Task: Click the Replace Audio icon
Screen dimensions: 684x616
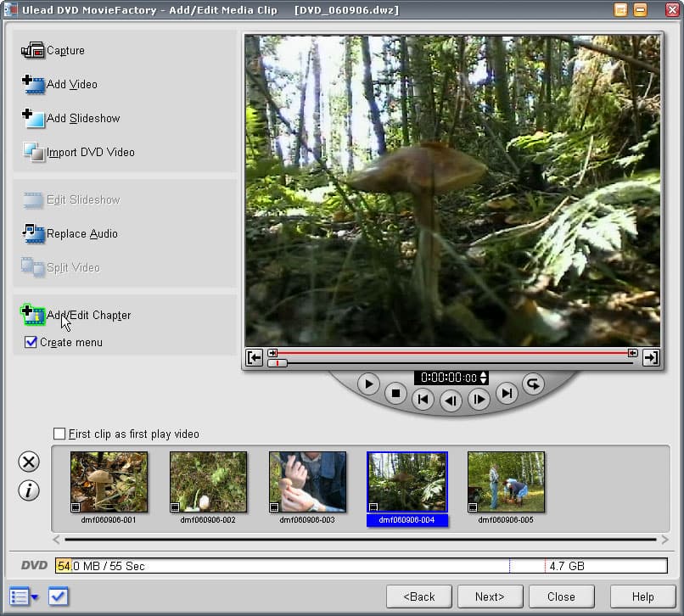Action: [x=32, y=234]
